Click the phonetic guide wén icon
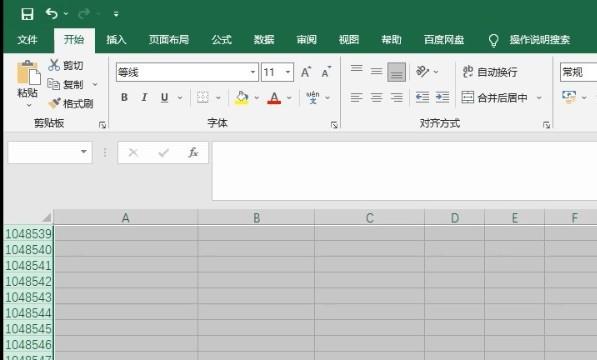597x360 pixels. click(x=313, y=97)
